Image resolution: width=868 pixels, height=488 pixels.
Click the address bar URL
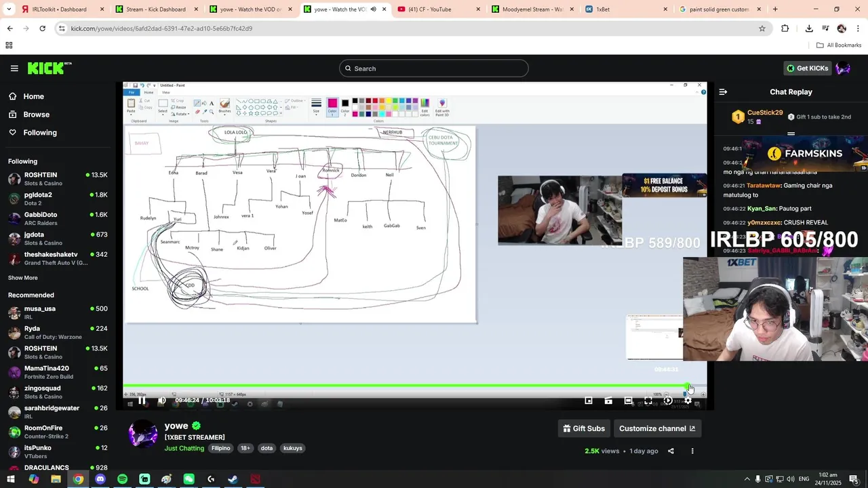[x=161, y=28]
